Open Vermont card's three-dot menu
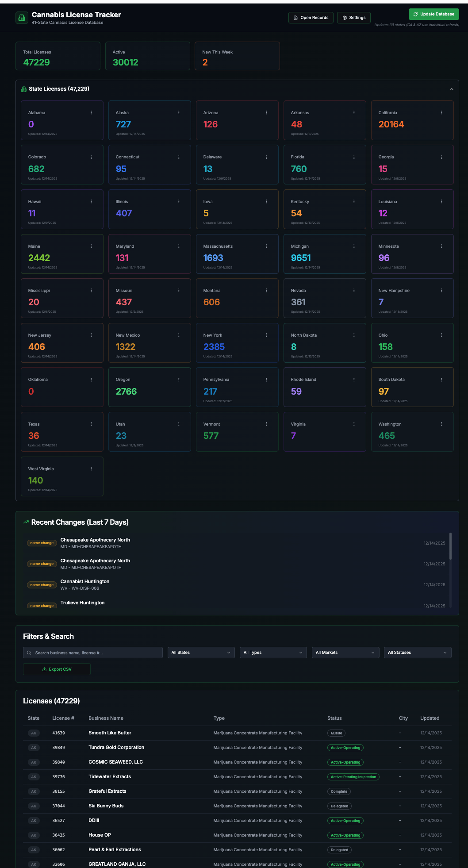 point(266,424)
